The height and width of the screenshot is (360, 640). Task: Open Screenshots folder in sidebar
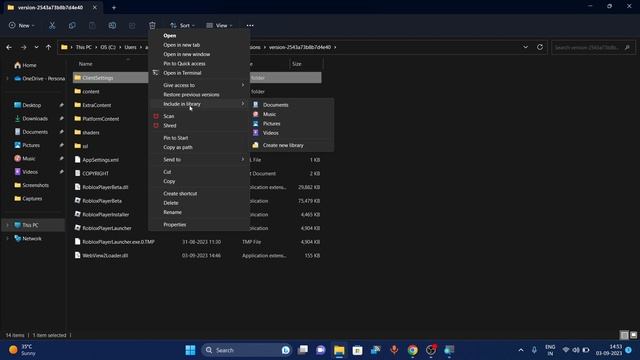[x=31, y=185]
